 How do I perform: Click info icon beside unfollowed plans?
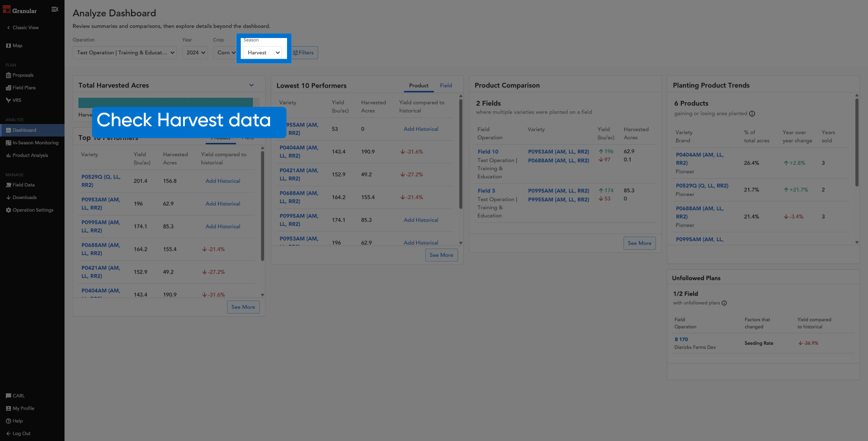(724, 303)
